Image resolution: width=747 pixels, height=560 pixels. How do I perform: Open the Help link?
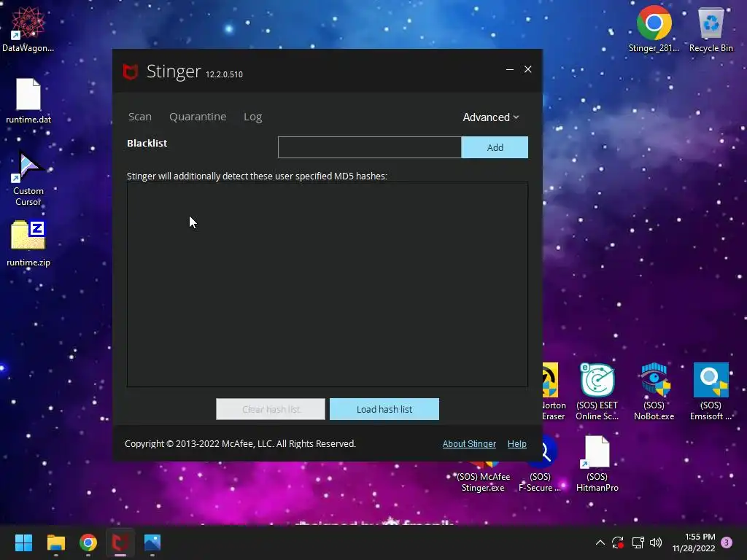pos(517,444)
